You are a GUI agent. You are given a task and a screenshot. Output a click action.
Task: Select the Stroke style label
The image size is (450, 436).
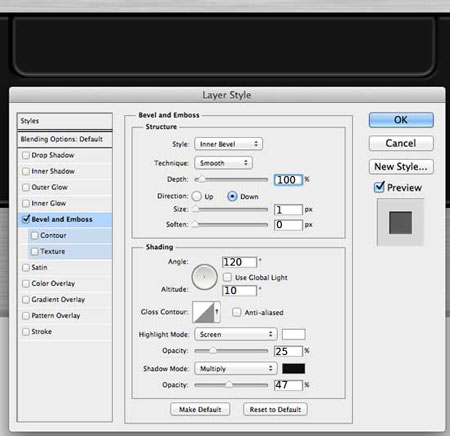point(41,331)
